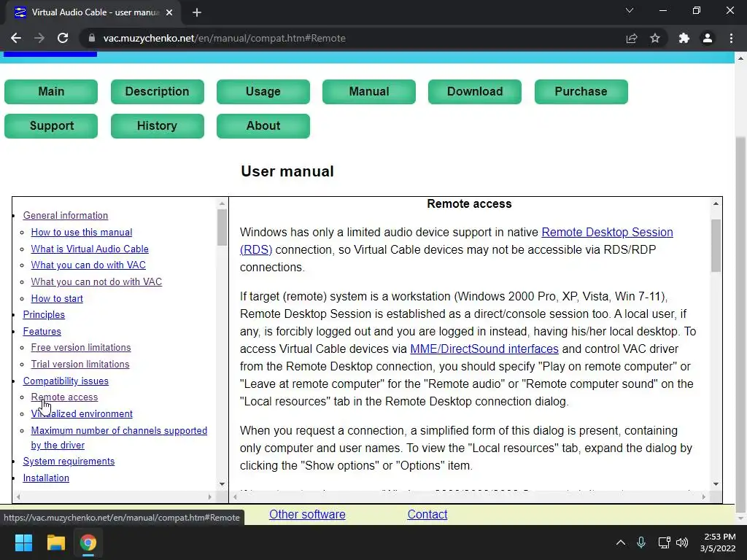Open the About page button

point(263,125)
